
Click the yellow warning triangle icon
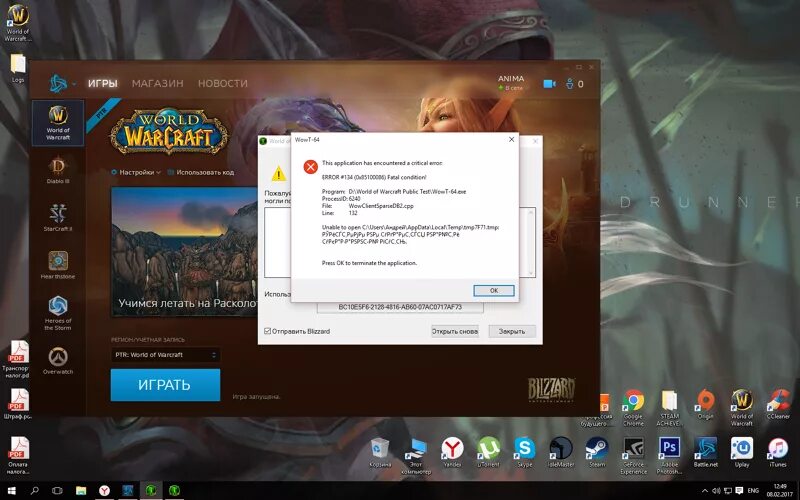(x=279, y=174)
